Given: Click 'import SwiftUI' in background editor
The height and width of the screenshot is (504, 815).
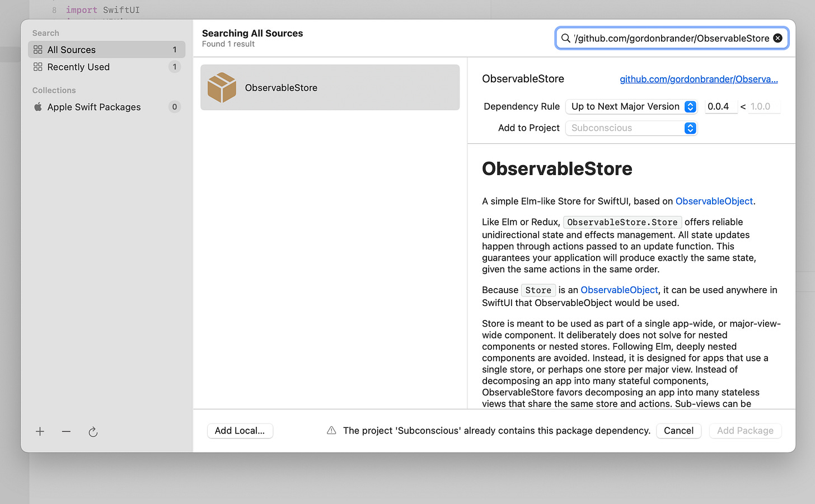Looking at the screenshot, I should pyautogui.click(x=103, y=10).
